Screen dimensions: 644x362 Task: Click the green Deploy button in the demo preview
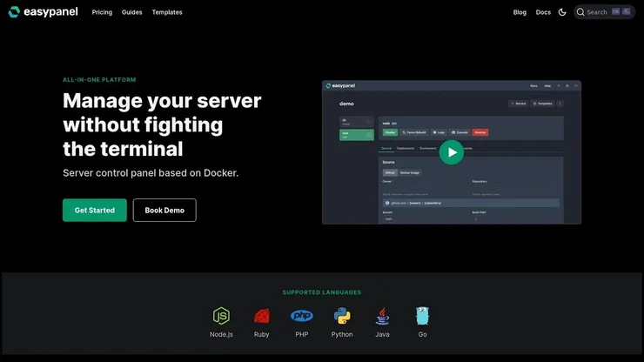[x=390, y=132]
